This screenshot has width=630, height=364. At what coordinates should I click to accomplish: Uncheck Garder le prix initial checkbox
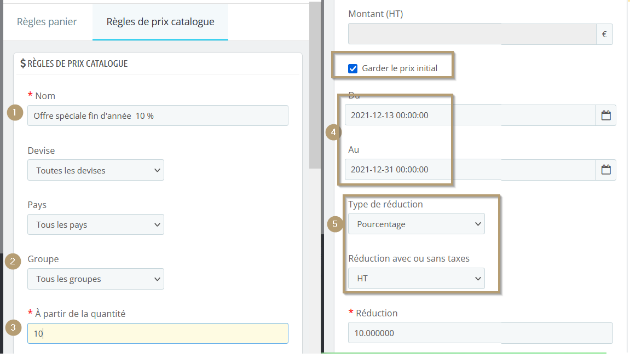[353, 69]
